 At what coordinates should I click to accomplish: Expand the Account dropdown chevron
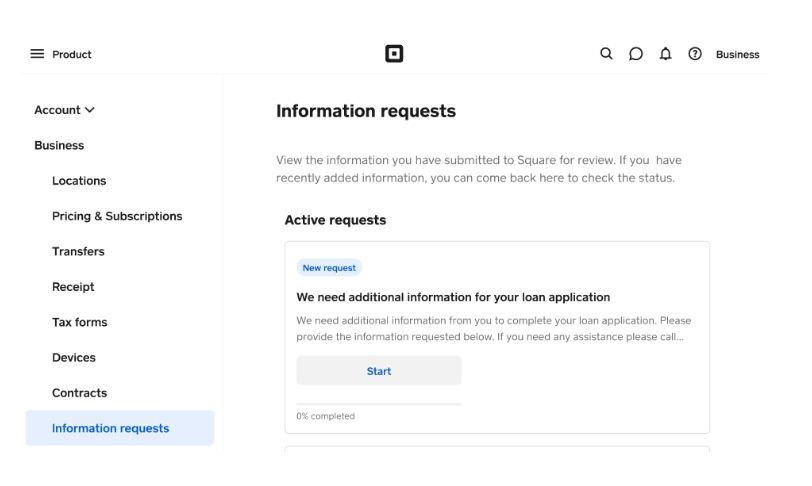point(90,110)
